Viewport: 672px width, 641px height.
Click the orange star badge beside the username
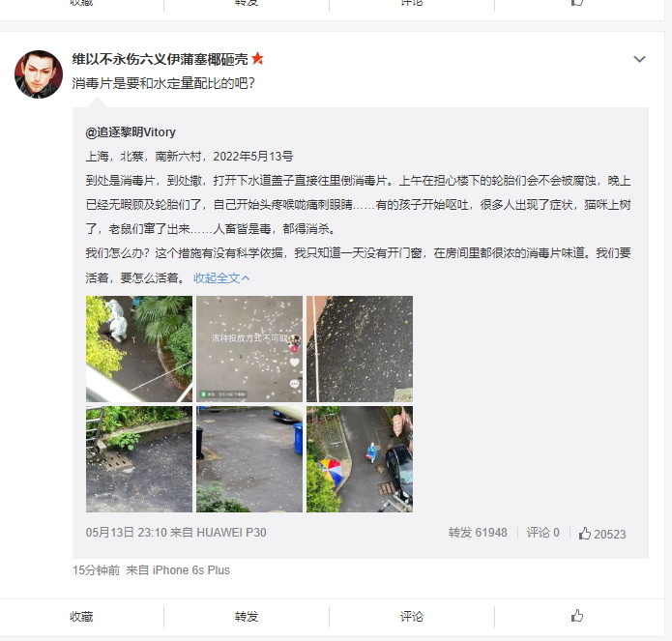[x=257, y=58]
